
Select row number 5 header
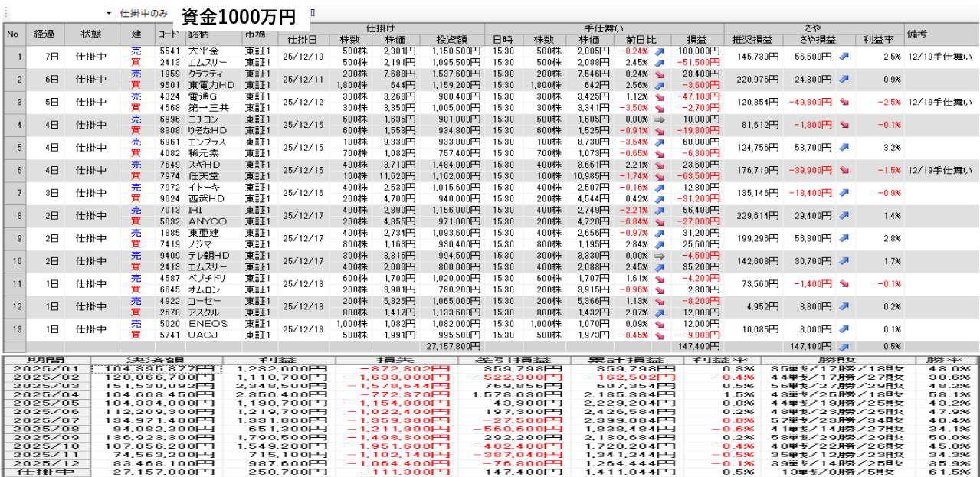[13, 147]
